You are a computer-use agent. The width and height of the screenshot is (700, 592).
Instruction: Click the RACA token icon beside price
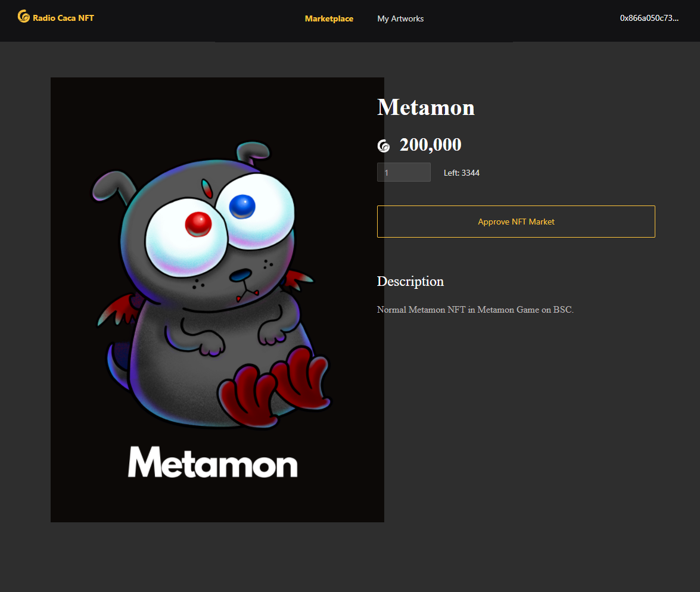(384, 145)
